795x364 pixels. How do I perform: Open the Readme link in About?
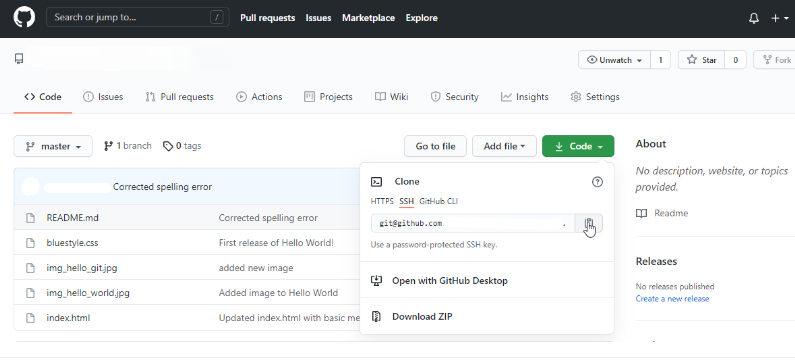(x=671, y=213)
